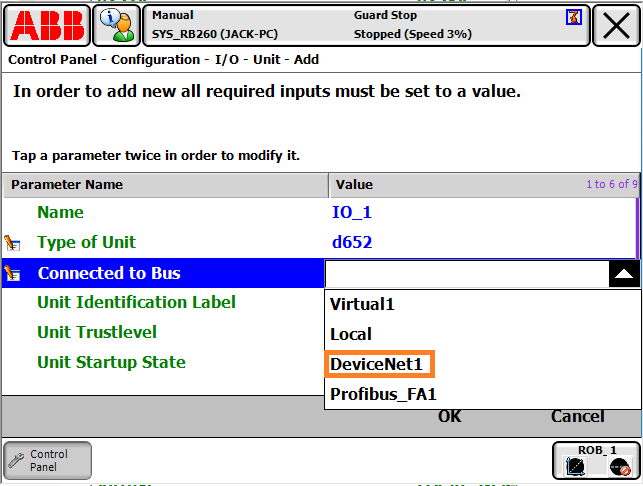The image size is (643, 486).
Task: Open the ROB_1 quickset menu
Action: [596, 460]
